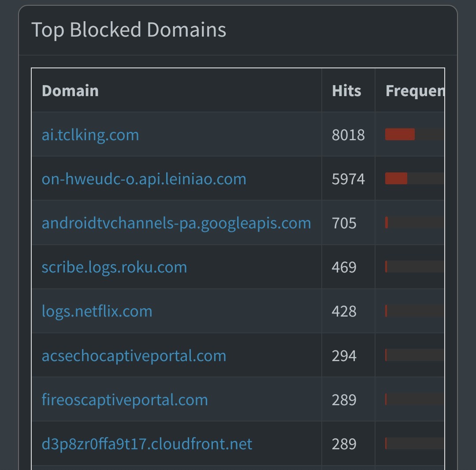Image resolution: width=476 pixels, height=470 pixels.
Task: Click the Frequency column header
Action: [x=414, y=90]
